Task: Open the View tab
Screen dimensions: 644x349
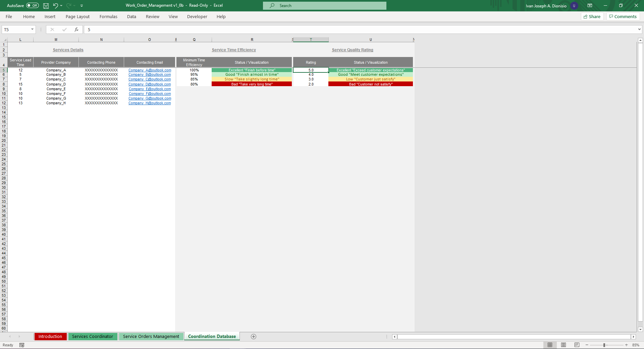Action: click(173, 16)
